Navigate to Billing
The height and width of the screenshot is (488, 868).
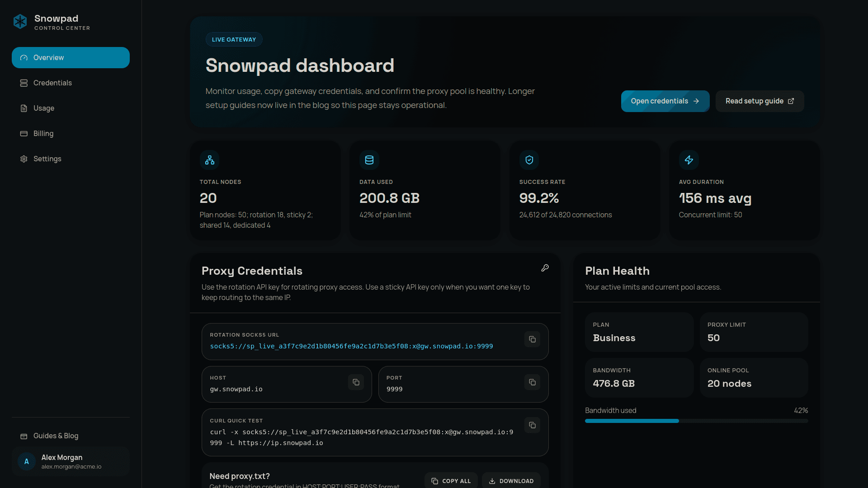[x=71, y=133]
